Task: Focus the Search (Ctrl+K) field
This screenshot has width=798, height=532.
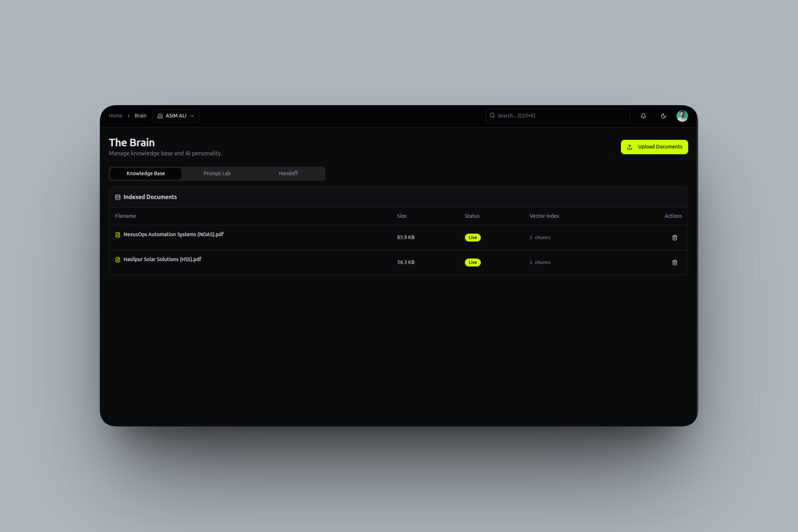Action: click(x=558, y=116)
